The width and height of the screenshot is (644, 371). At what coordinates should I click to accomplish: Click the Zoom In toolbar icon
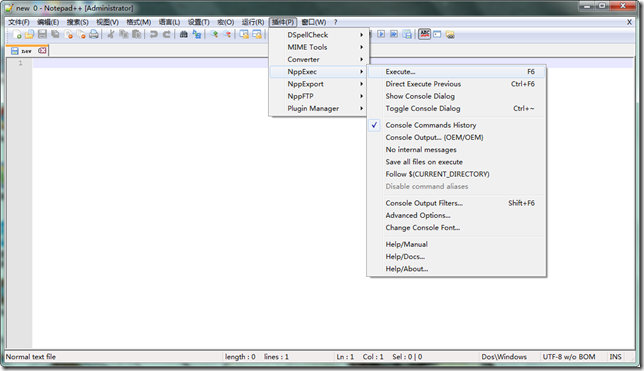[214, 35]
